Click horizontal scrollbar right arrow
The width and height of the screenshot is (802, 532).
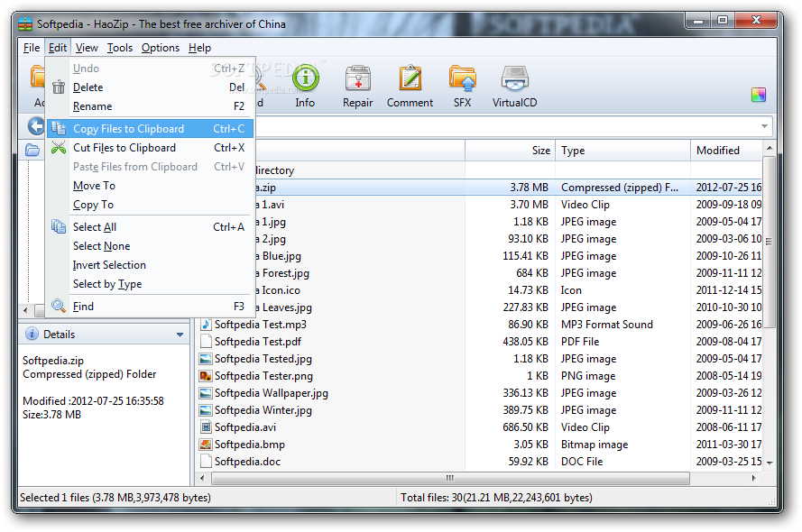754,478
